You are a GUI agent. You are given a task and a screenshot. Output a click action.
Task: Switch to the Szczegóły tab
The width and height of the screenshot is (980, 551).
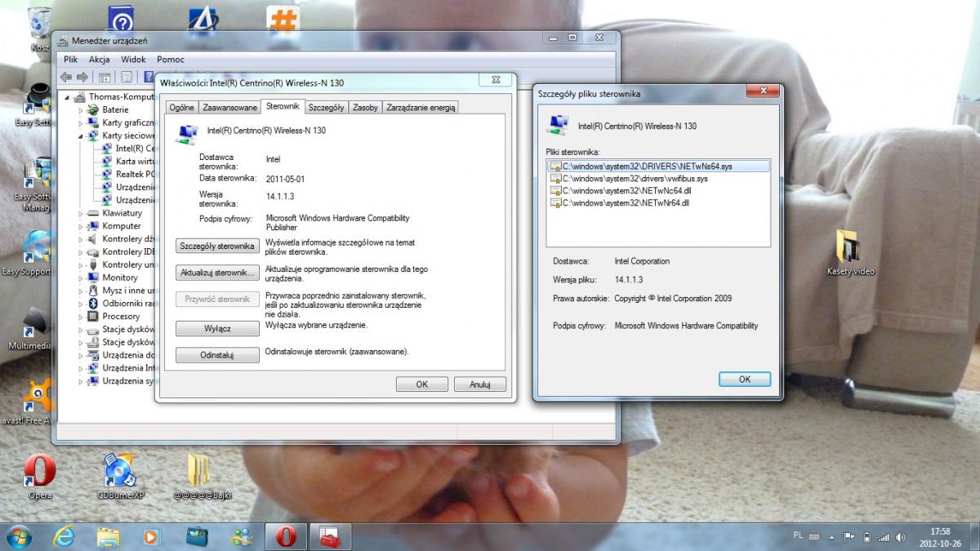pyautogui.click(x=326, y=108)
